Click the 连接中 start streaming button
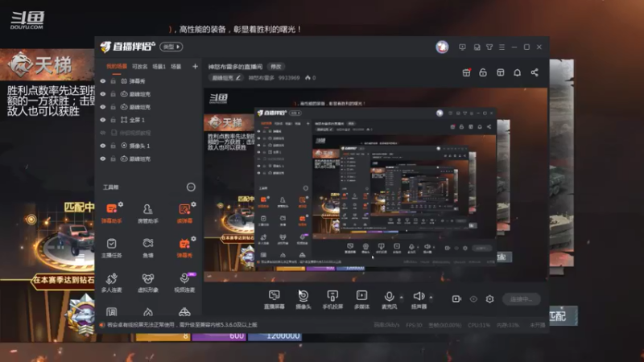The height and width of the screenshot is (362, 644). pyautogui.click(x=521, y=298)
